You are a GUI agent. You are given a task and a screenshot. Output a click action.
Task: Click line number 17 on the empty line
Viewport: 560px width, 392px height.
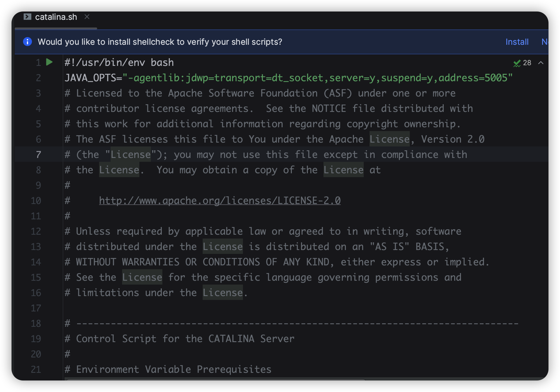[36, 308]
